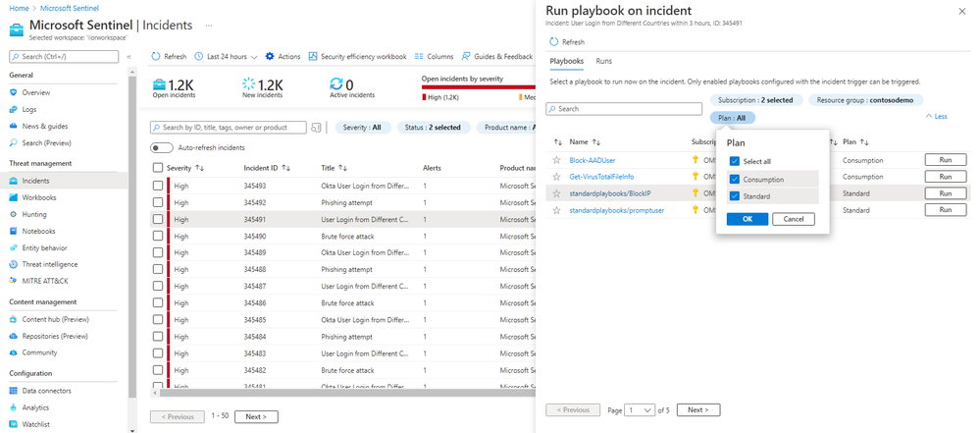Open Security efficiency workbook
980x433 pixels.
point(357,57)
